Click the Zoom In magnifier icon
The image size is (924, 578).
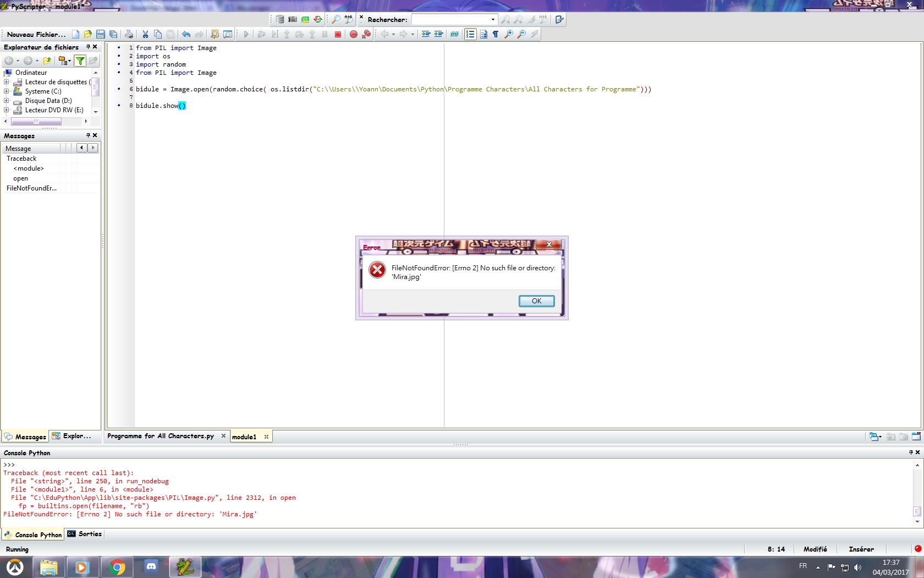tap(509, 34)
